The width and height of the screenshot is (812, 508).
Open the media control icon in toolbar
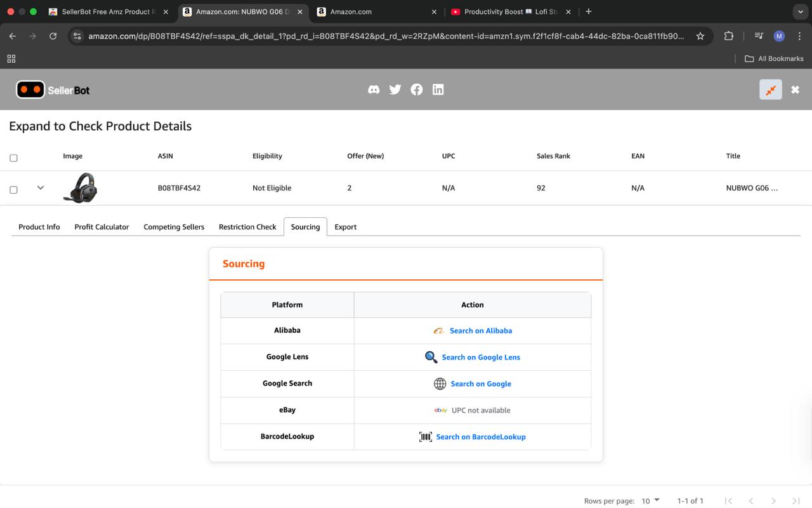(759, 36)
